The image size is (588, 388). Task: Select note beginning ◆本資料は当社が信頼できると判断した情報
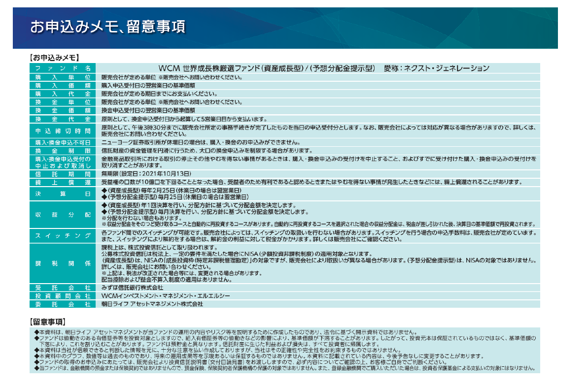point(217,350)
